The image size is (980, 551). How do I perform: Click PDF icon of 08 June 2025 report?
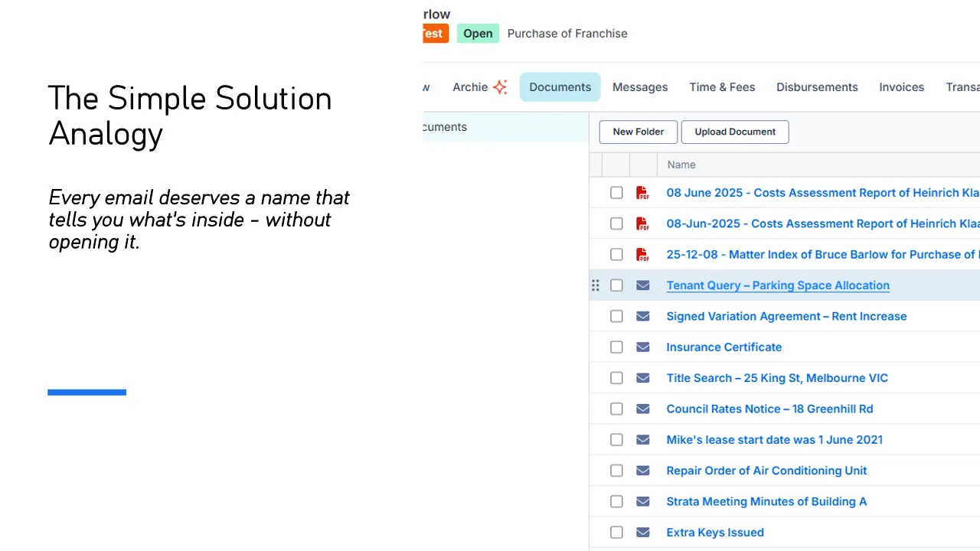click(x=643, y=193)
